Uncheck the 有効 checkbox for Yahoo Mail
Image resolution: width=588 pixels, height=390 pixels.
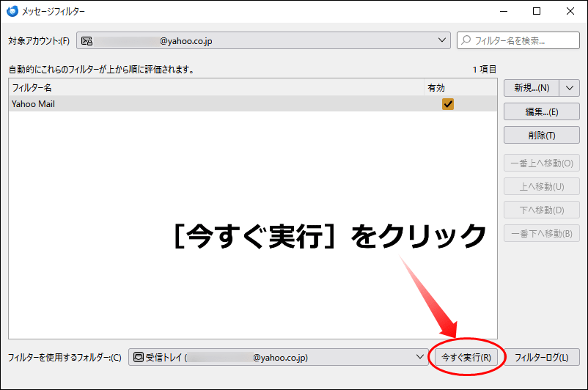448,104
